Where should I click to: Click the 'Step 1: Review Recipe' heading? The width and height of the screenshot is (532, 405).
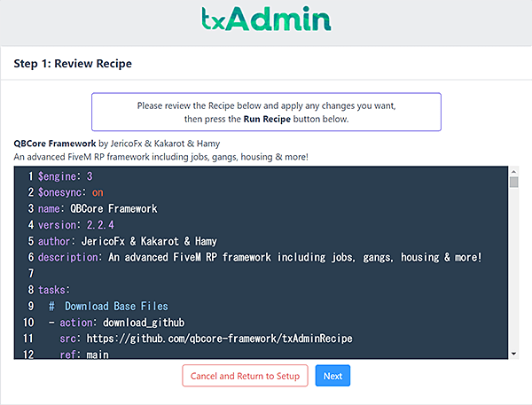(73, 64)
